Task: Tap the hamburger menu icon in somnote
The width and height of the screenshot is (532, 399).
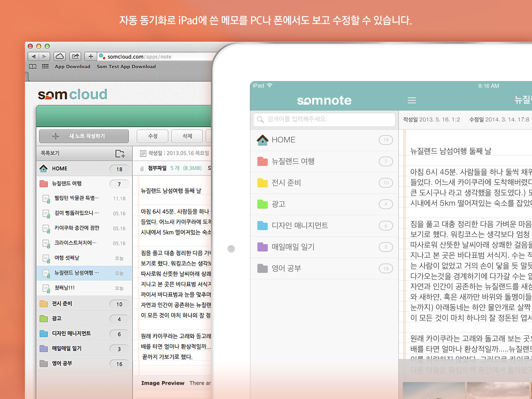Action: point(411,100)
